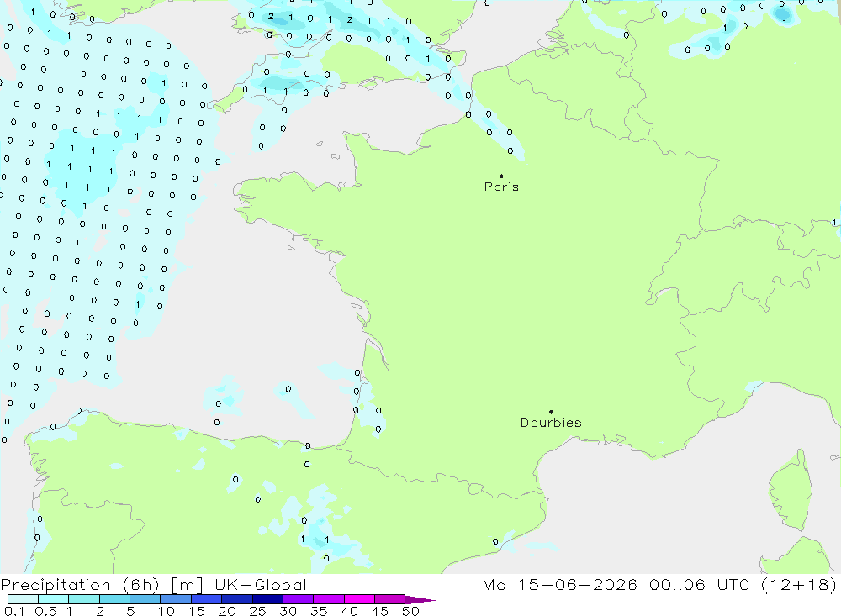Pick the 45–50 legend color swatch
This screenshot has height=616, width=841.
[x=390, y=599]
